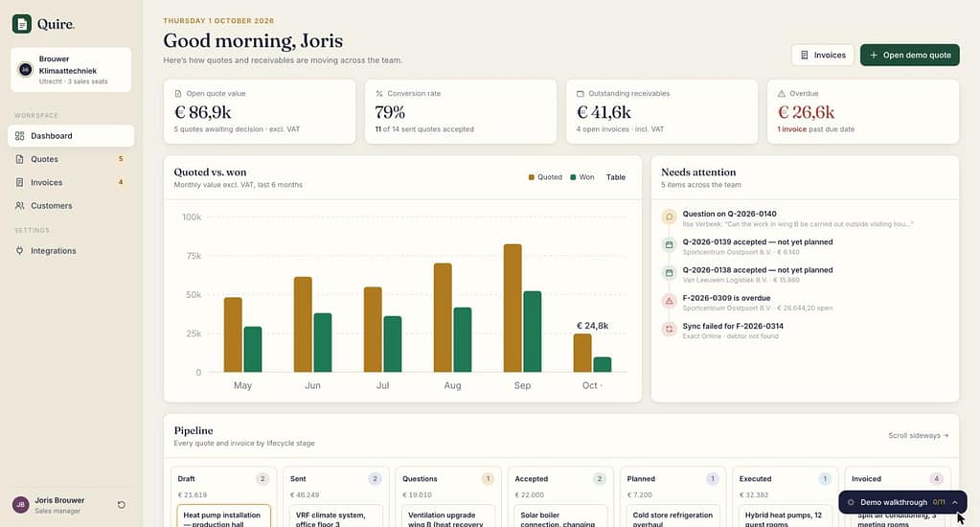This screenshot has height=527, width=980.
Task: Click the calendar icon for Q-2026-0138
Action: 669,273
